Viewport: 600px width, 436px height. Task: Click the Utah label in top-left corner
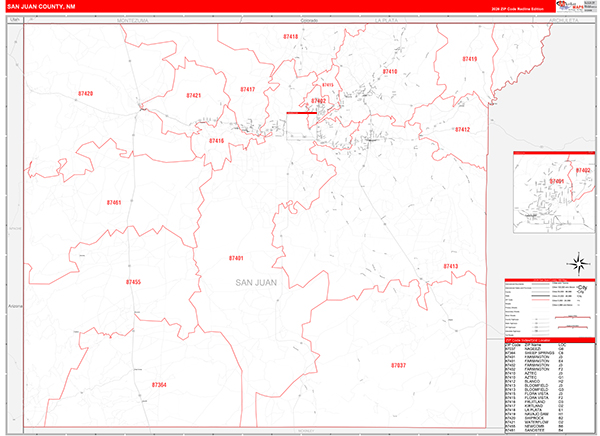[x=15, y=20]
